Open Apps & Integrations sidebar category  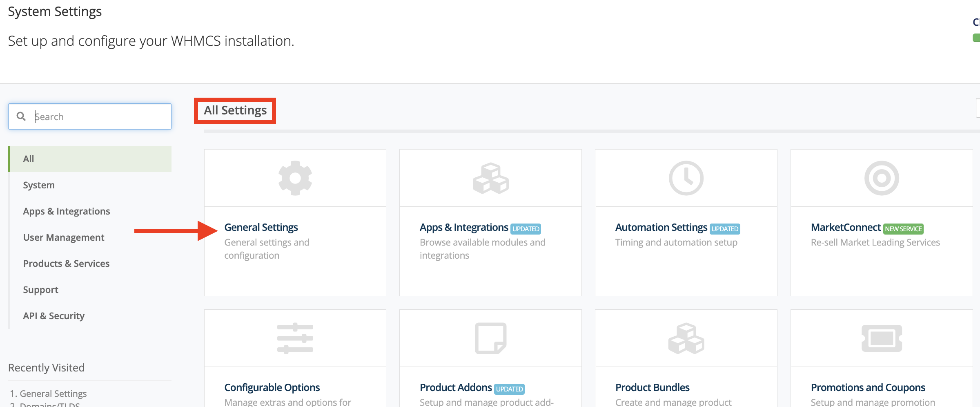tap(67, 211)
